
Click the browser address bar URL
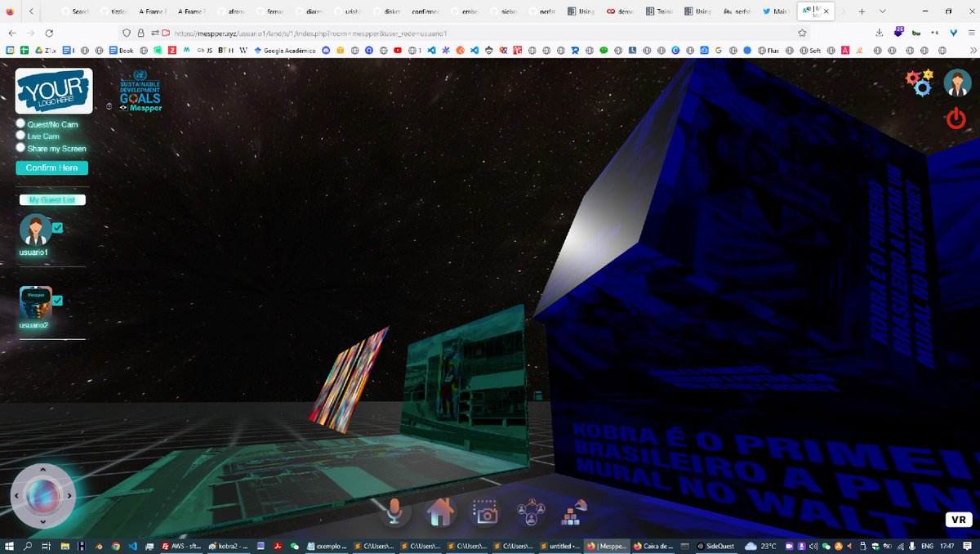click(x=310, y=33)
